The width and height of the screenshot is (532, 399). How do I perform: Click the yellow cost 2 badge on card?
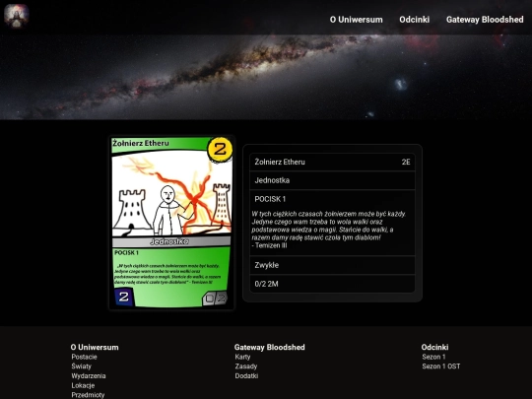pos(220,150)
